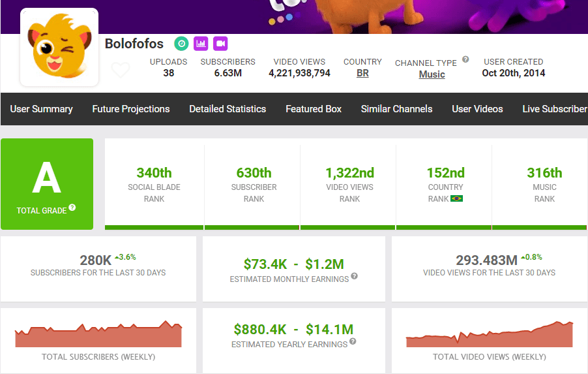Open the Total Subscribers weekly chart
Viewport: 588px width, 374px height.
click(x=98, y=334)
